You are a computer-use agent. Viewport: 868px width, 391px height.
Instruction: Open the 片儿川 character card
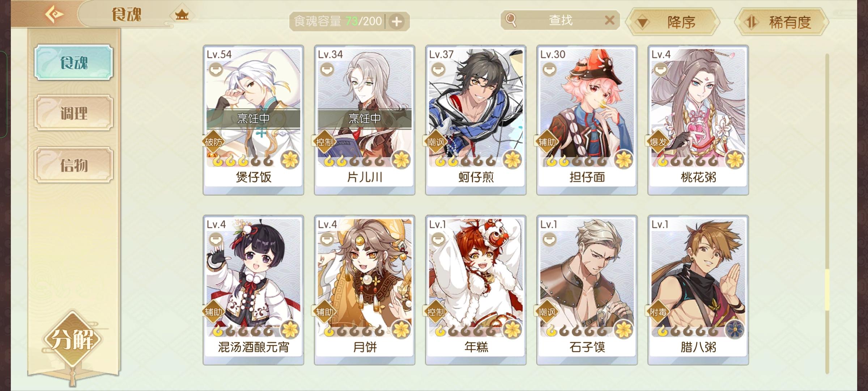[365, 120]
